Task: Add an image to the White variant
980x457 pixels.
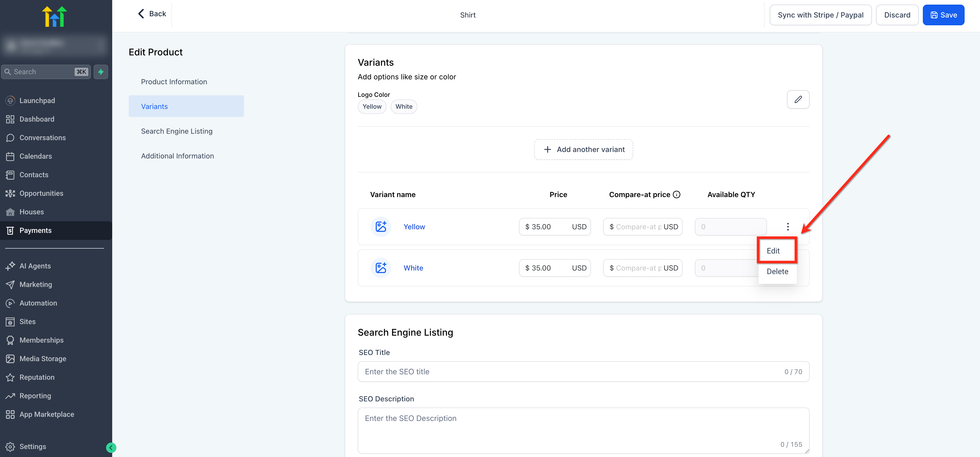Action: click(380, 268)
